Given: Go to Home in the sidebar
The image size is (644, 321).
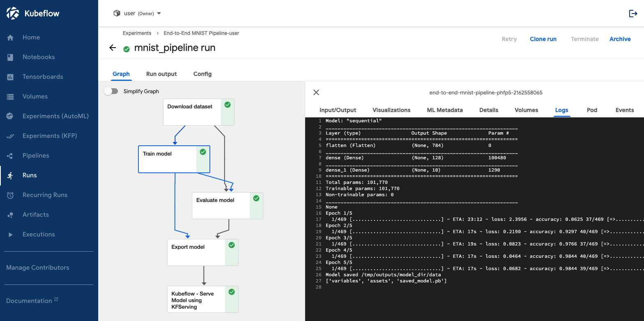Looking at the screenshot, I should [x=49, y=37].
